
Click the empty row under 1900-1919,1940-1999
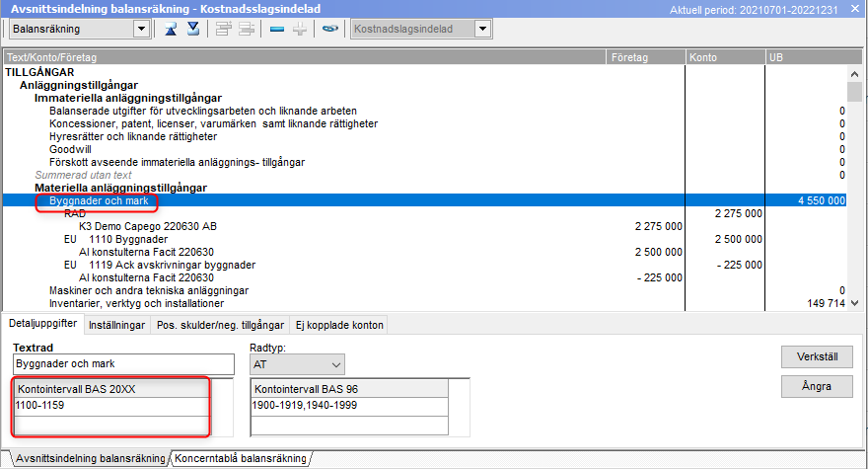point(349,426)
